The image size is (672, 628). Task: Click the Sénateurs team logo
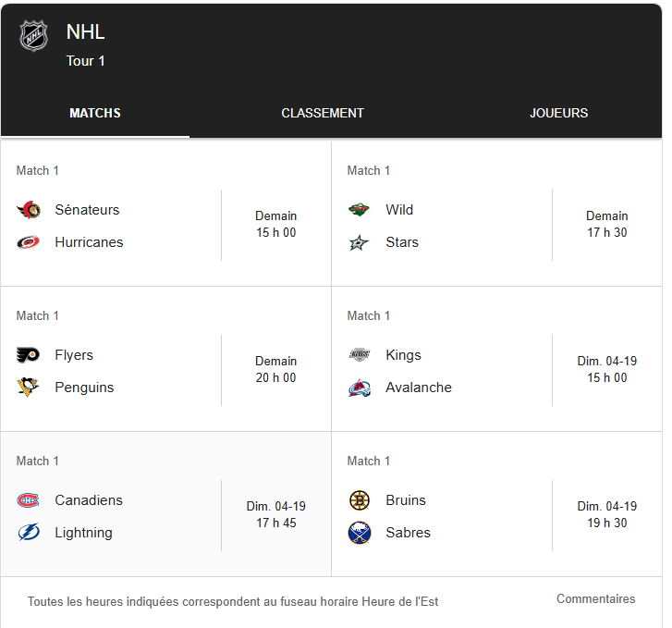point(29,210)
